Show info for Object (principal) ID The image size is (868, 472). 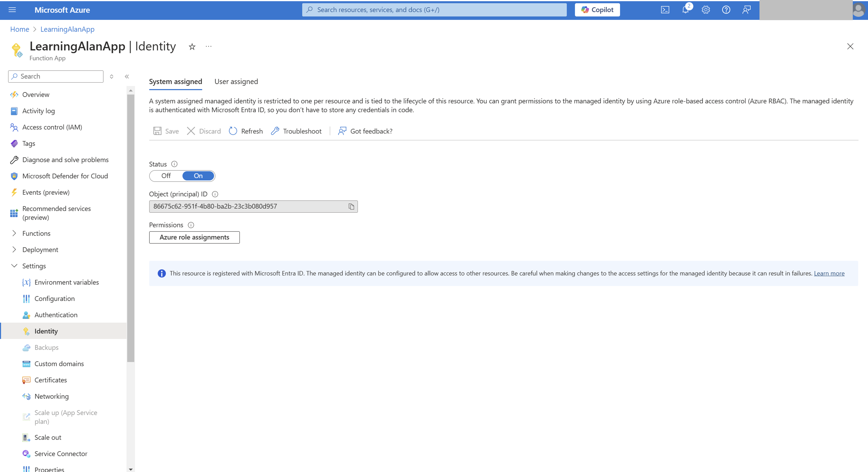pyautogui.click(x=215, y=194)
